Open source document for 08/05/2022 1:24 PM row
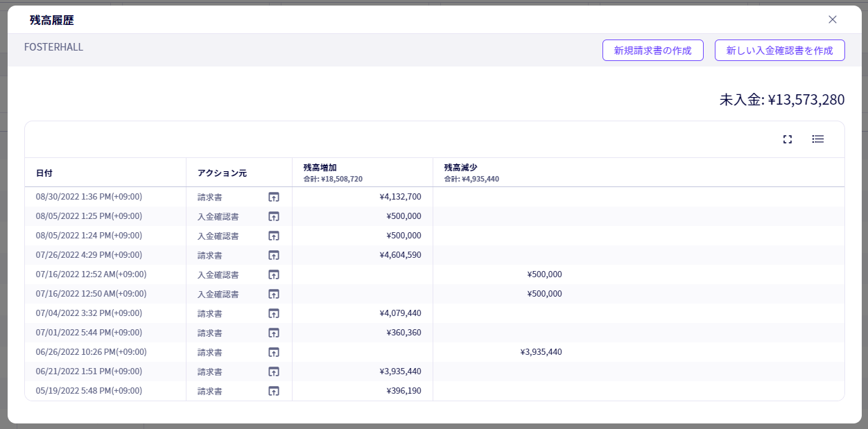This screenshot has width=868, height=429. pyautogui.click(x=274, y=236)
